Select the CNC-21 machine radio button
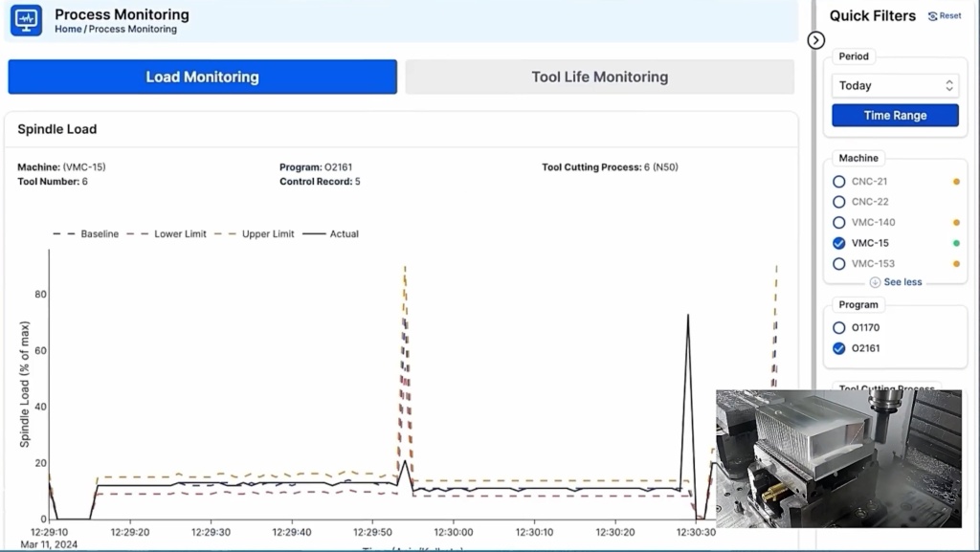The image size is (980, 552). tap(839, 182)
